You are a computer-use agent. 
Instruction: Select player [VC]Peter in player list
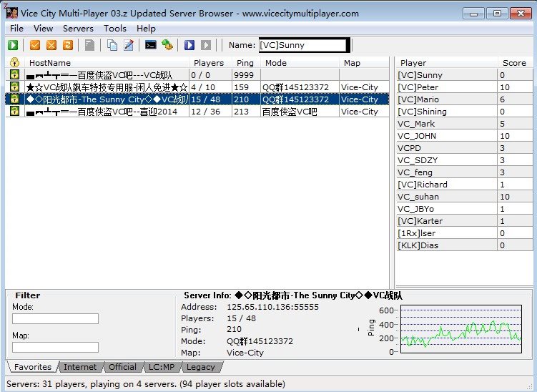pyautogui.click(x=464, y=87)
